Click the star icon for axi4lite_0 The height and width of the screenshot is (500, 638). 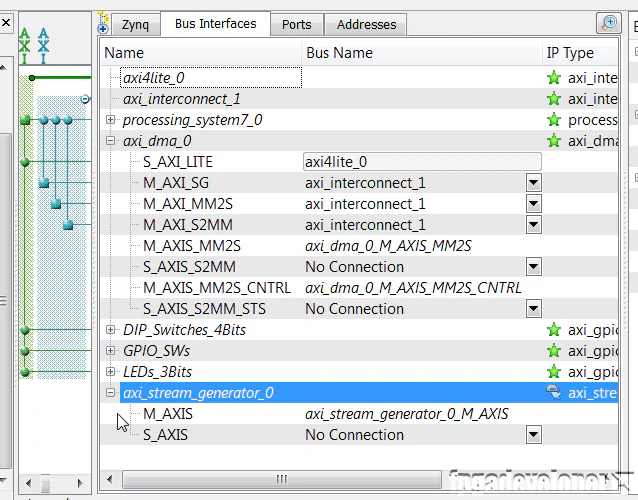click(x=553, y=78)
